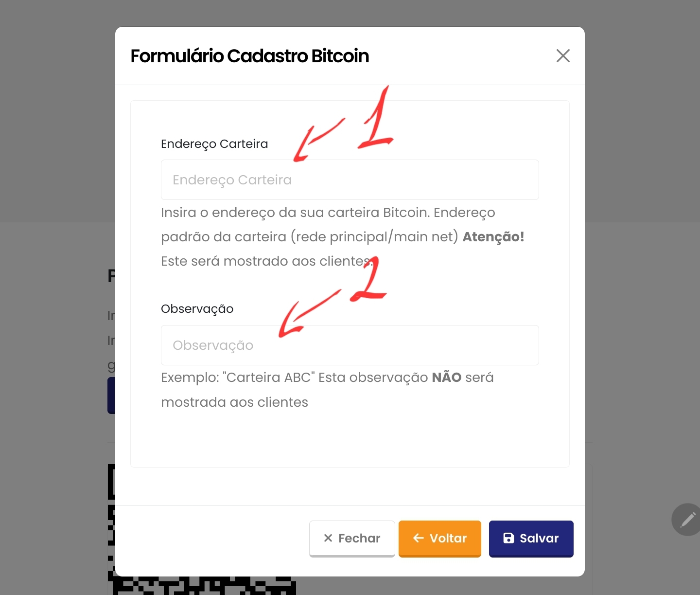
Task: Save the form with Salvar
Action: [531, 539]
